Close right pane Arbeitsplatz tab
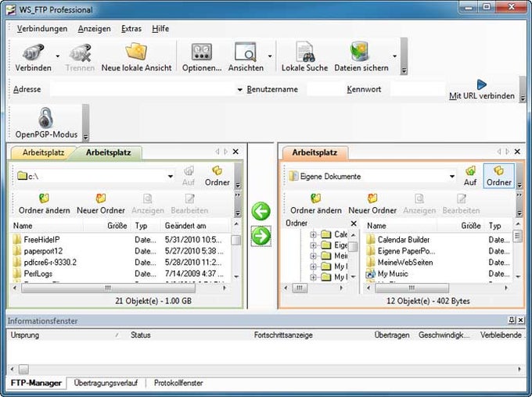532x397 pixels. point(517,152)
